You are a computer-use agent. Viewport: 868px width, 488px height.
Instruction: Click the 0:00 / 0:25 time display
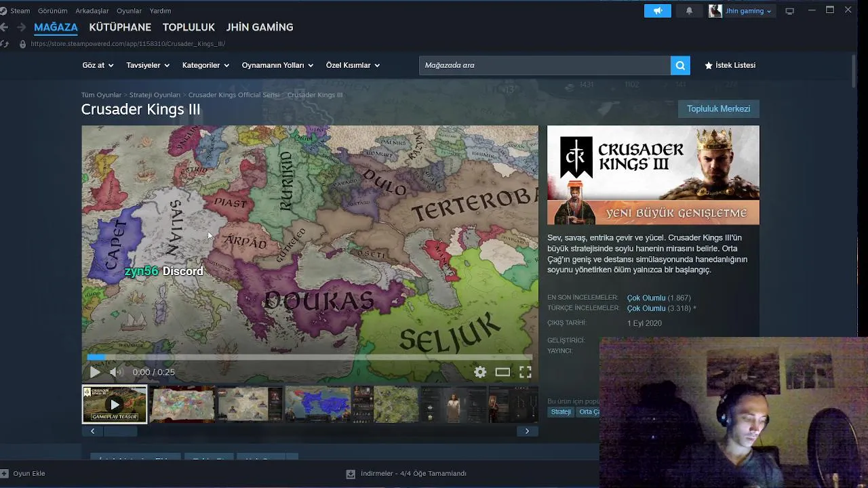tap(153, 372)
